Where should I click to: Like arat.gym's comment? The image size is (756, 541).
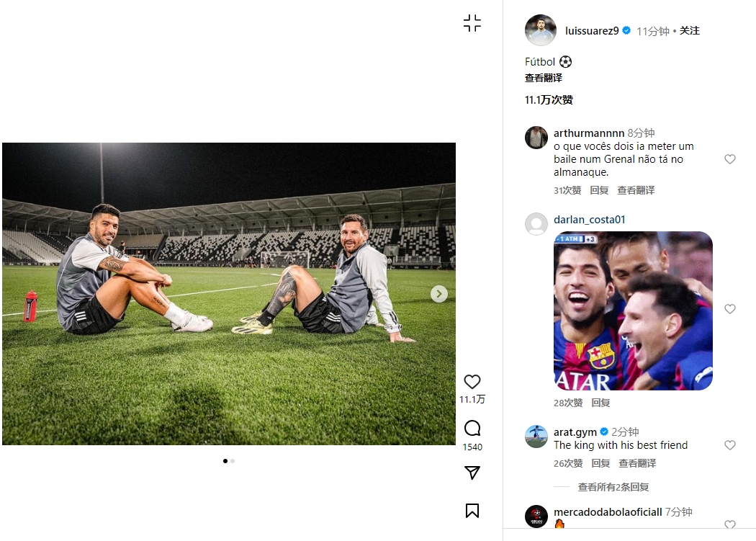(730, 445)
